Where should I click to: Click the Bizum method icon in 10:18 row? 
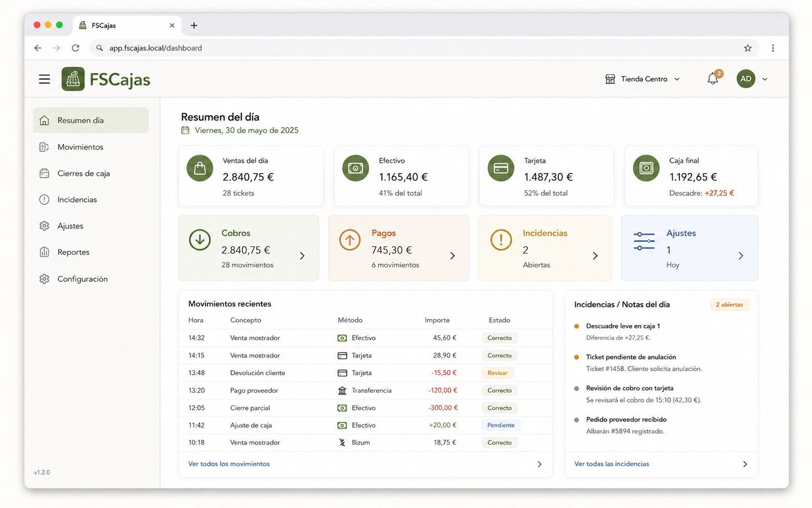(x=342, y=442)
